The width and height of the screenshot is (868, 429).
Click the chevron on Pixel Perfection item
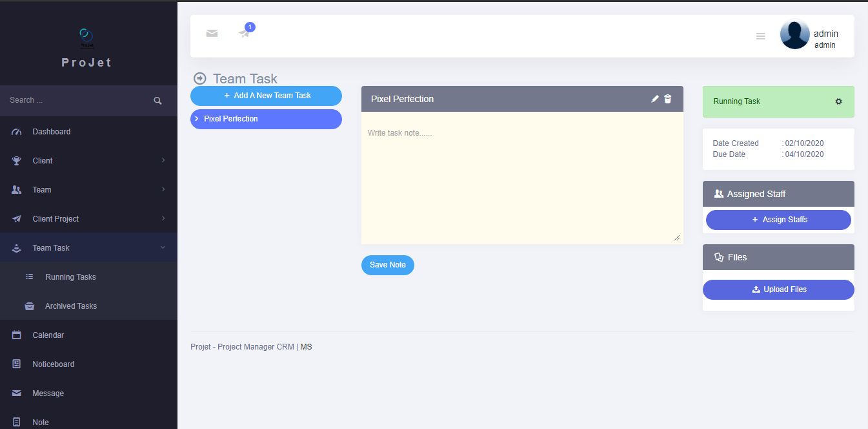coord(197,119)
